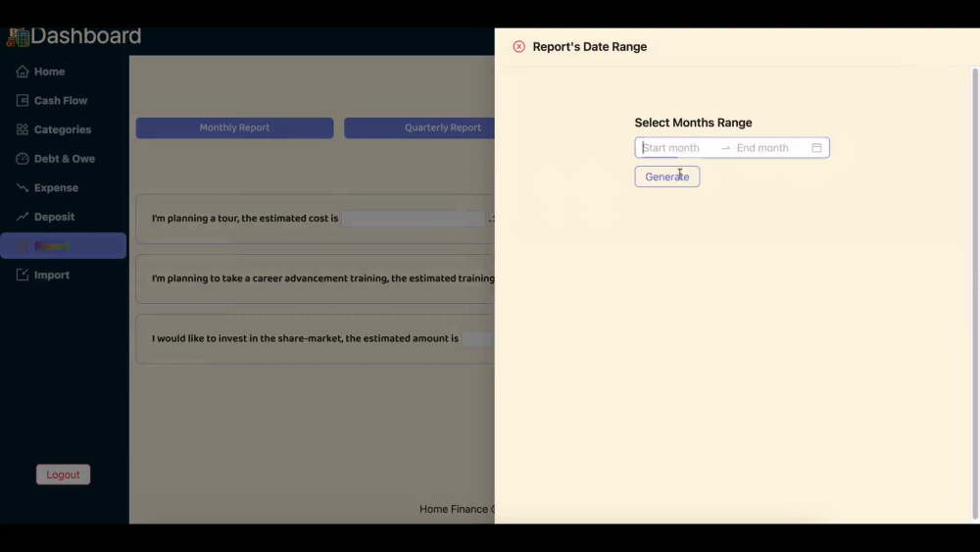Open Import page
This screenshot has height=552, width=980.
[64, 276]
